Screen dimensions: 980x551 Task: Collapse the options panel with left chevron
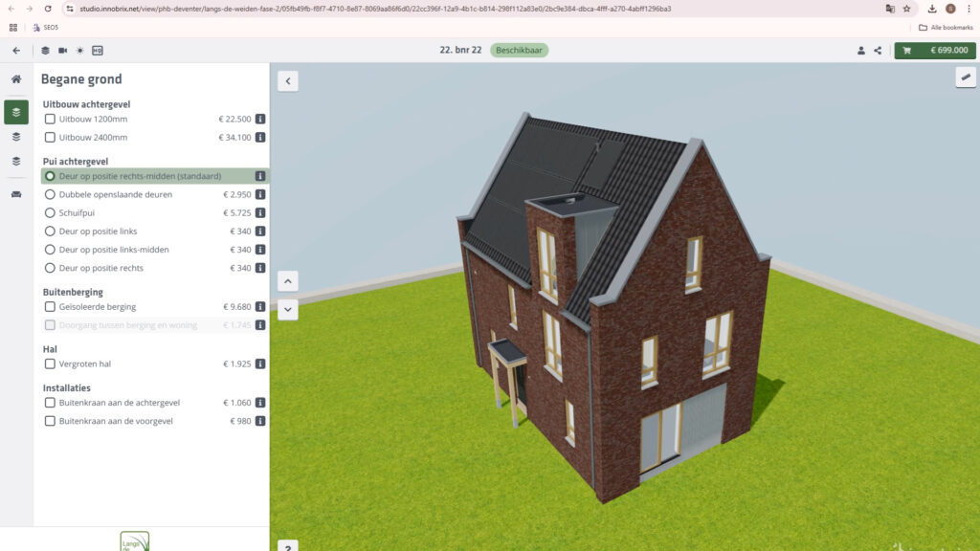(x=288, y=80)
